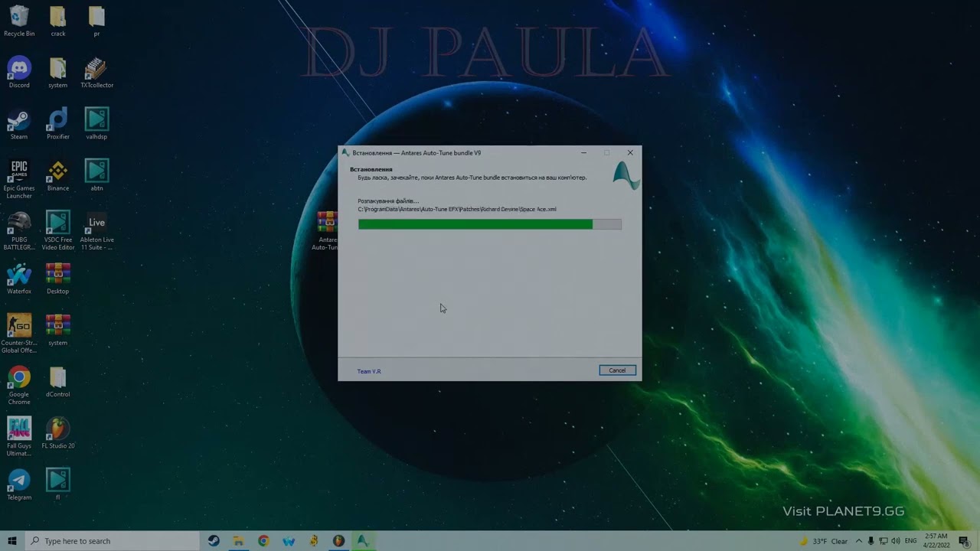Open the volume control in tray
Viewport: 980px width, 551px height.
click(x=897, y=541)
